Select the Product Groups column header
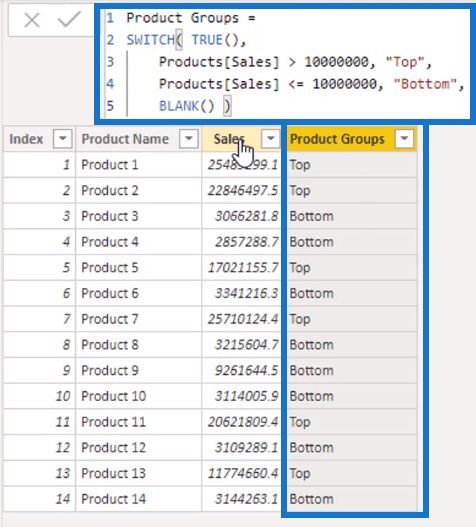The width and height of the screenshot is (476, 527). coord(352,139)
